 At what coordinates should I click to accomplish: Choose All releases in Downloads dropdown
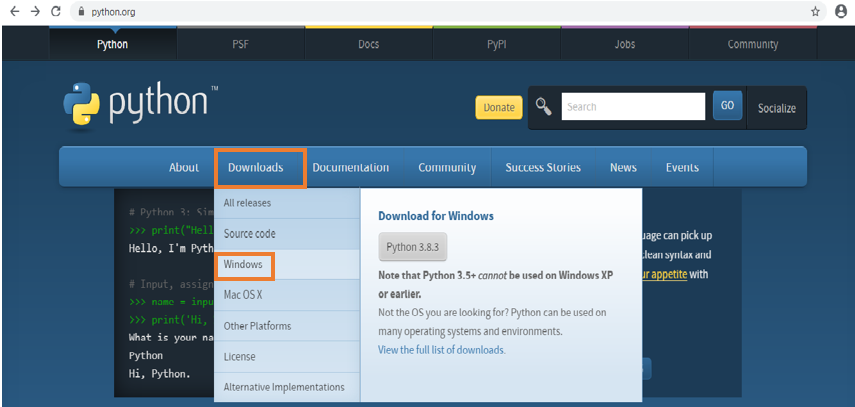(287, 203)
